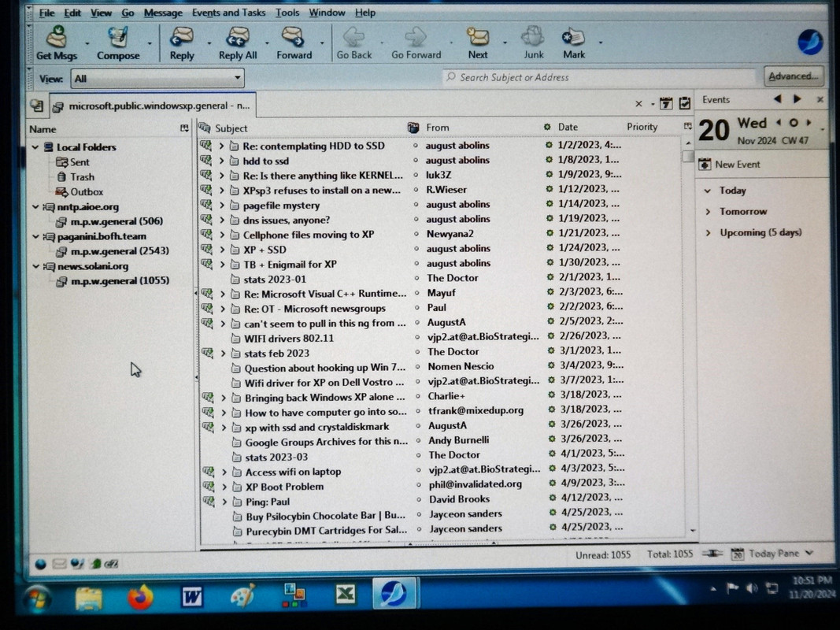
Task: Open the message list column picker
Action: coord(688,127)
